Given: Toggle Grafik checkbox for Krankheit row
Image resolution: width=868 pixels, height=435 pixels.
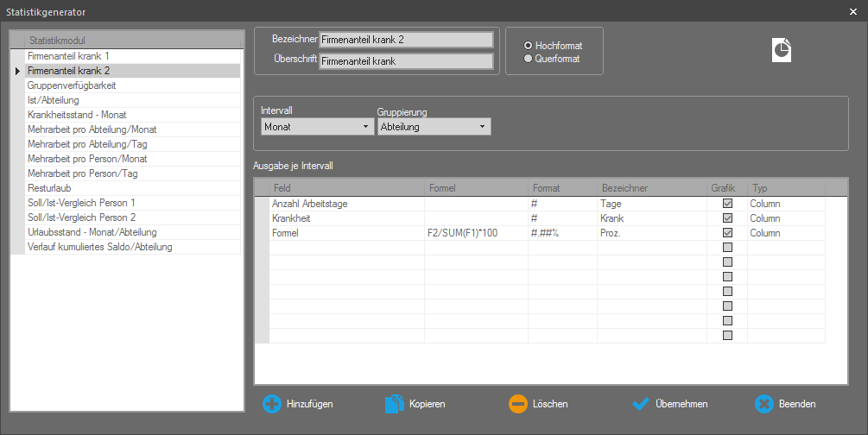Looking at the screenshot, I should click(x=727, y=218).
